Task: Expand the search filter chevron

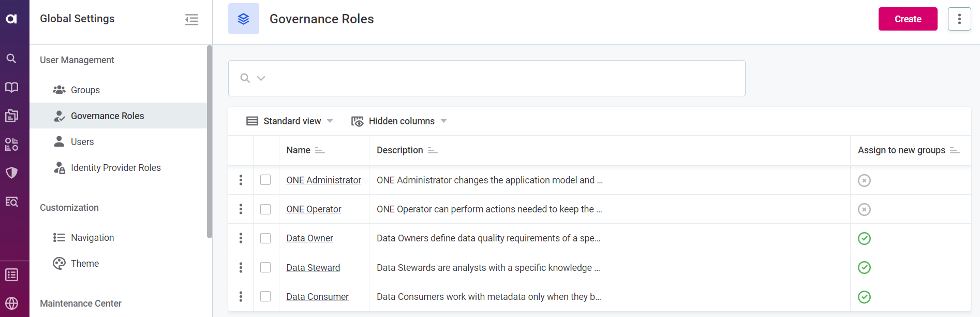Action: click(261, 78)
